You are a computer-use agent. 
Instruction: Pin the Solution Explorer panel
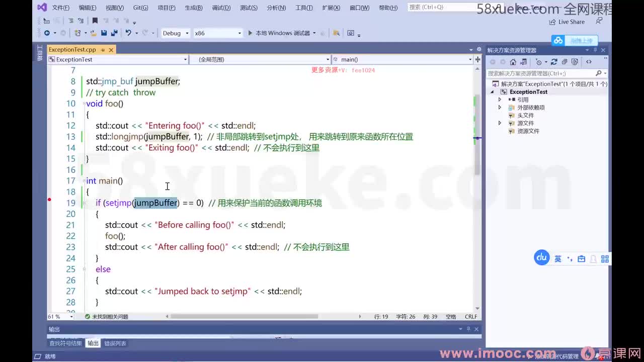595,50
